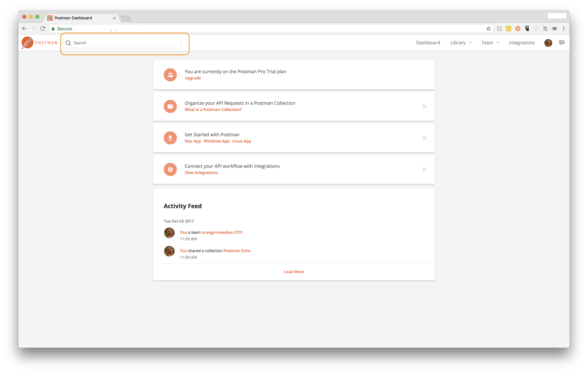
Task: Click the Windows App download link
Action: [216, 141]
